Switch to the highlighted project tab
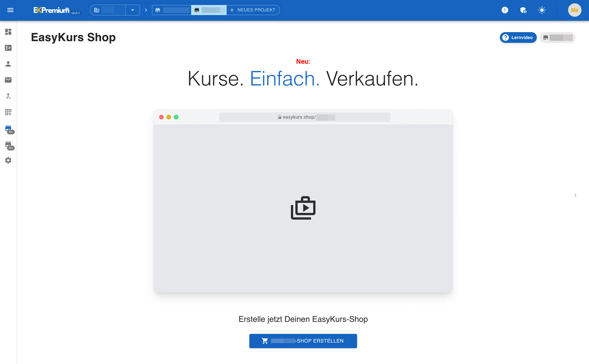This screenshot has height=364, width=589. tap(209, 10)
